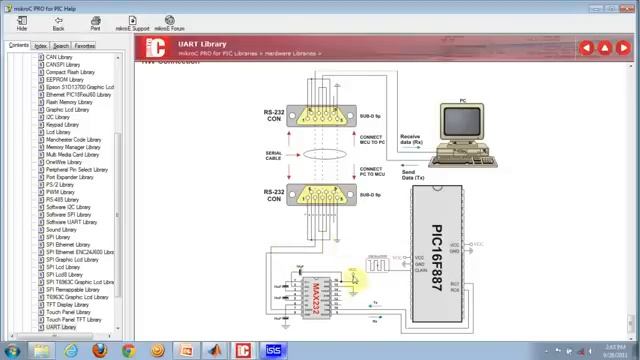The height and width of the screenshot is (360, 640).
Task: Open Ethernet PIC18FxxJ60 Library topic
Action: [x=78, y=95]
